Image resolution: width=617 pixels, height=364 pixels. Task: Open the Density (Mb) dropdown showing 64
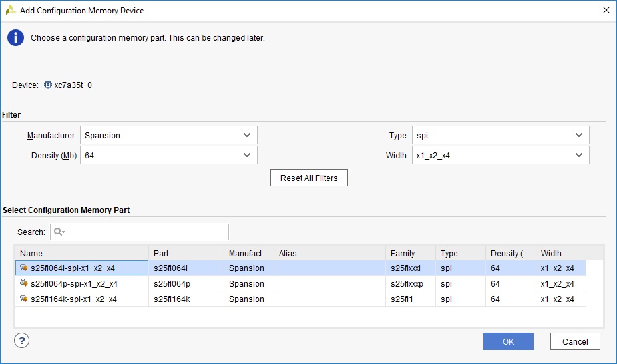[169, 155]
